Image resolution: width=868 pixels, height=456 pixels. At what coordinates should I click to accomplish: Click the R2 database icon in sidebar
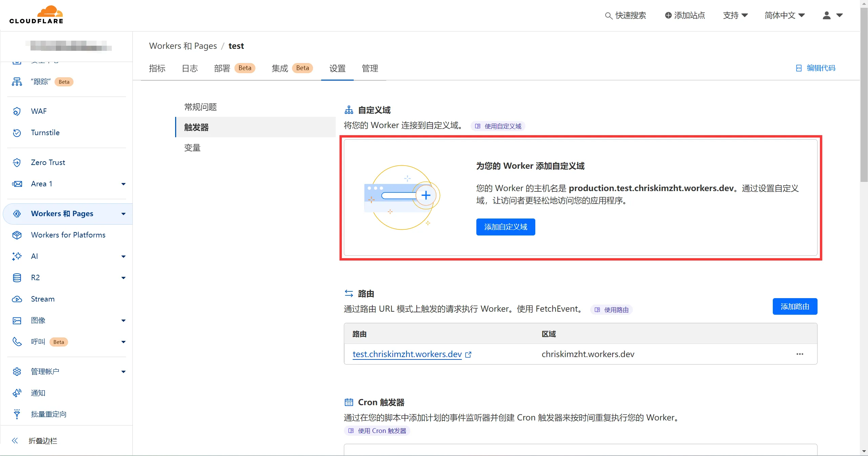(x=17, y=277)
